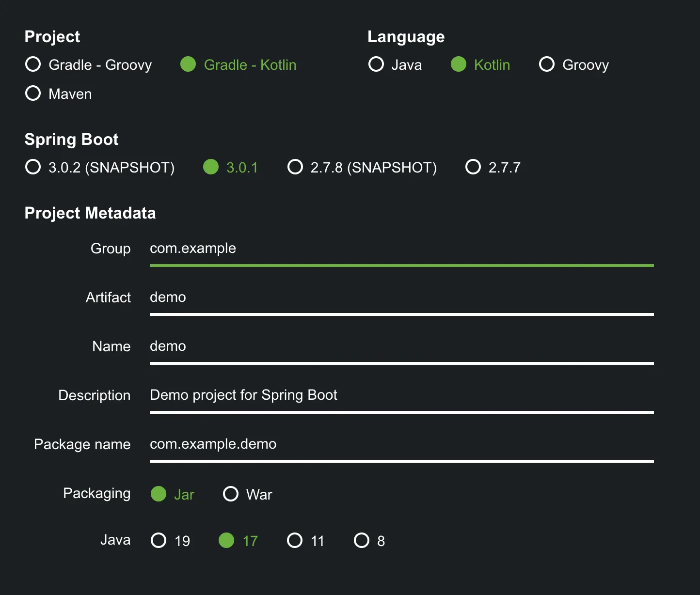Select Jar packaging option
Screen dimensions: 700x595
point(159,494)
